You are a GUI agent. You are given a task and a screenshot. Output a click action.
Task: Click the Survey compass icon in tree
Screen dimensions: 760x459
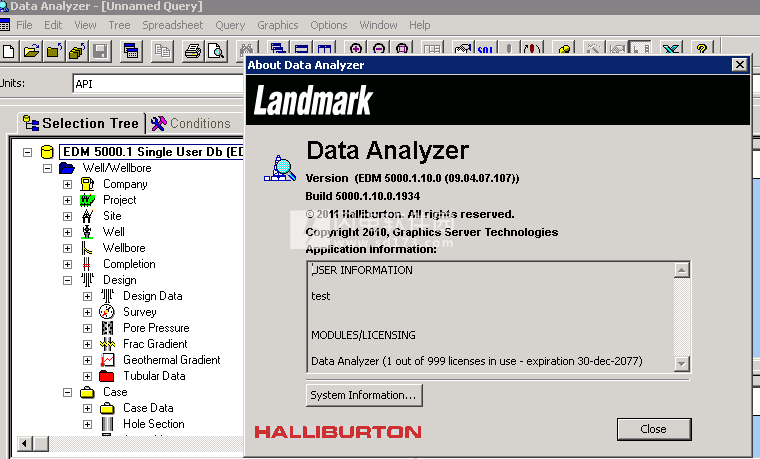[x=107, y=312]
